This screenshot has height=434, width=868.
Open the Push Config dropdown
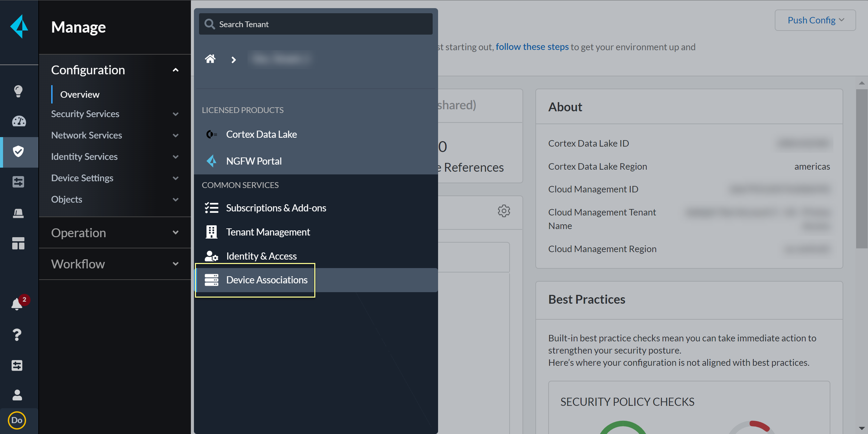pyautogui.click(x=815, y=20)
